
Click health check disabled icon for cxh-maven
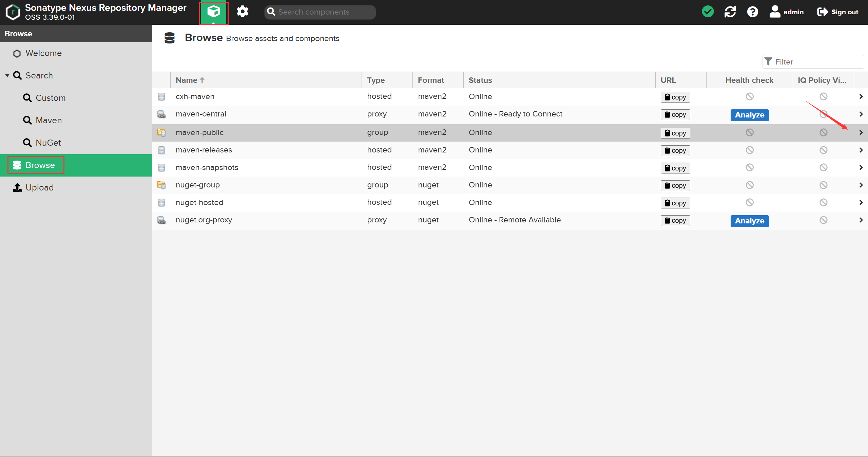pos(749,96)
